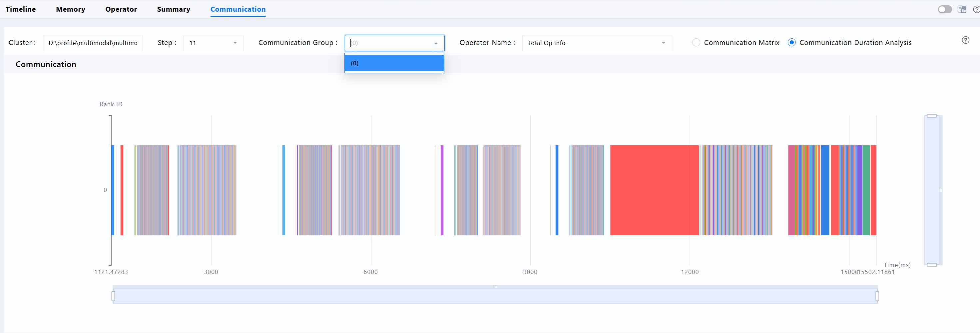
Task: Click the large red communication block in chart
Action: click(x=654, y=190)
